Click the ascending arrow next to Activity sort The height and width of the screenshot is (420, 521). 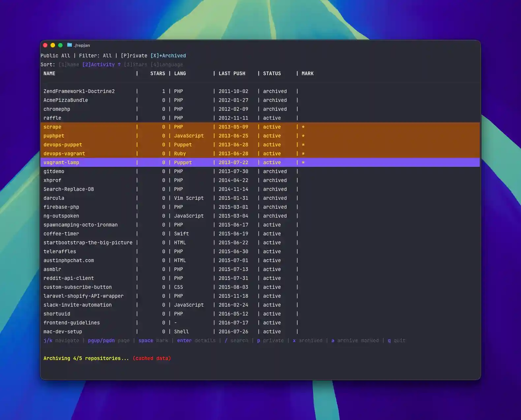pos(119,65)
